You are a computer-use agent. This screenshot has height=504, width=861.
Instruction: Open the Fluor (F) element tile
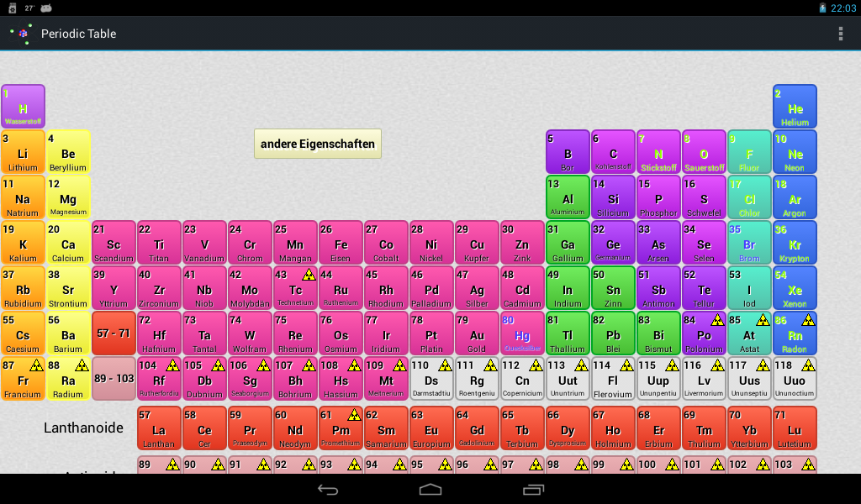click(749, 152)
